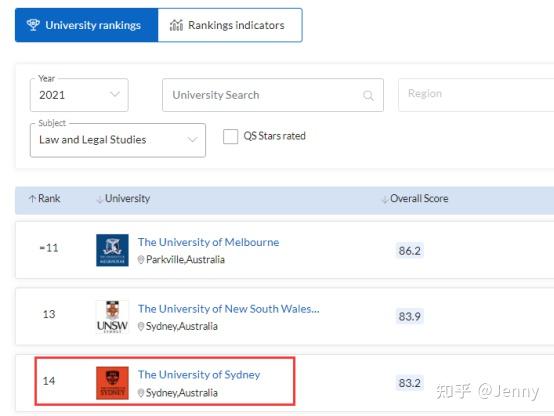Click the UNSW logo thumbnail
Viewport: 554px width, 416px height.
click(112, 317)
